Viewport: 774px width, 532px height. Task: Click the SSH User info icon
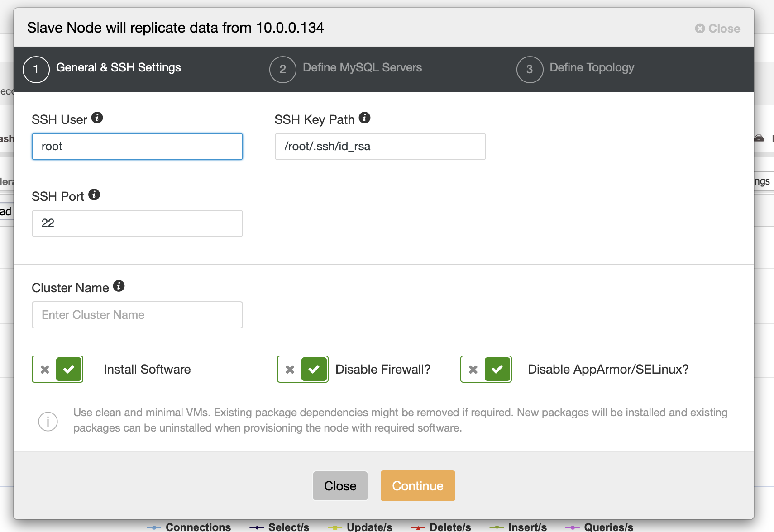(97, 118)
